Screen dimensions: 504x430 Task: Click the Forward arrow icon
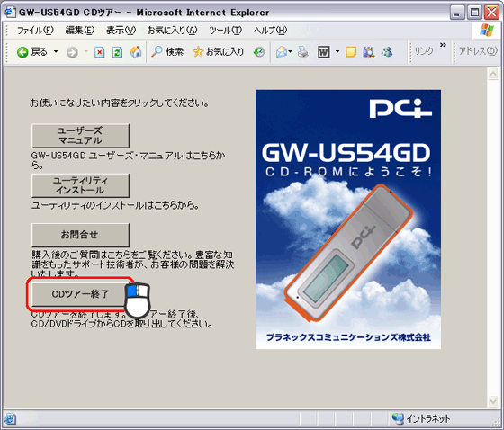tap(72, 52)
